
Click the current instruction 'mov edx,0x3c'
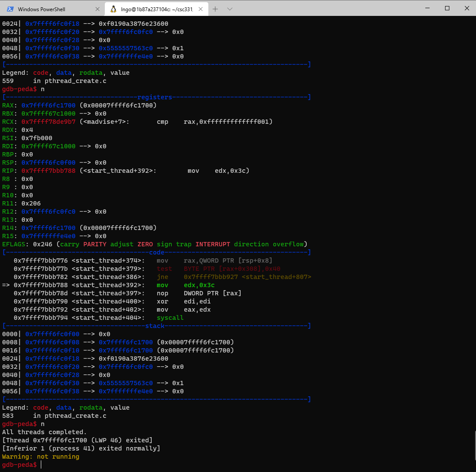[x=186, y=285]
